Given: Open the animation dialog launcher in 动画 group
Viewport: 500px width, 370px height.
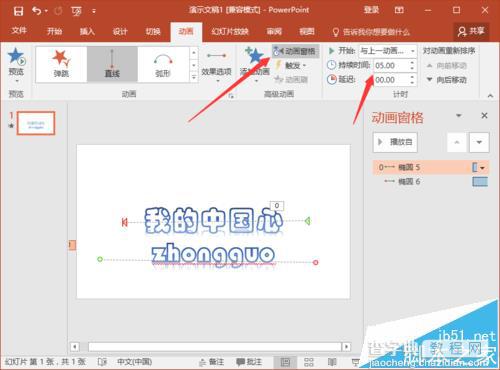Looking at the screenshot, I should [231, 96].
